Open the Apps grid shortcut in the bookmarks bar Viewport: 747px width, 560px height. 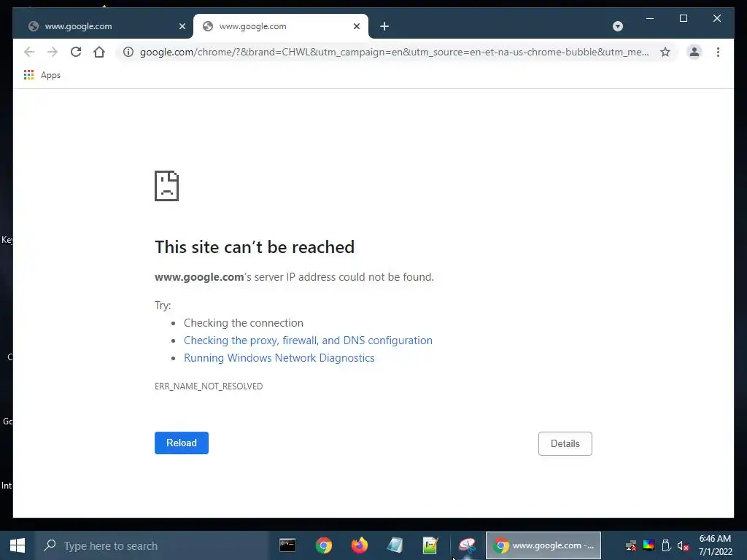pos(42,75)
